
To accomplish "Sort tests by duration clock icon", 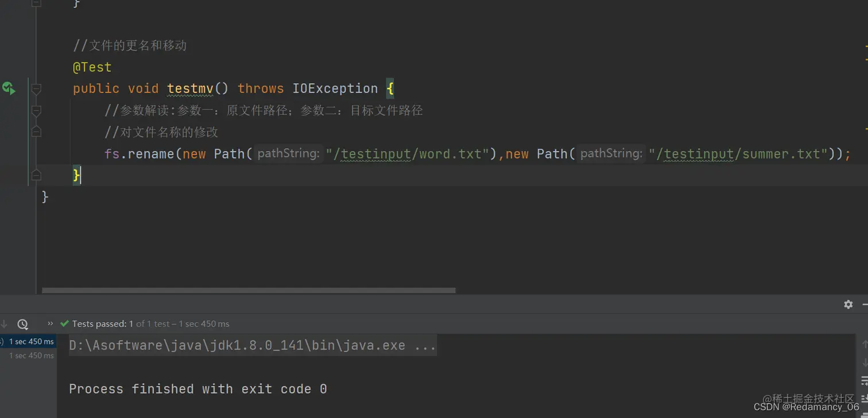I will click(x=22, y=324).
